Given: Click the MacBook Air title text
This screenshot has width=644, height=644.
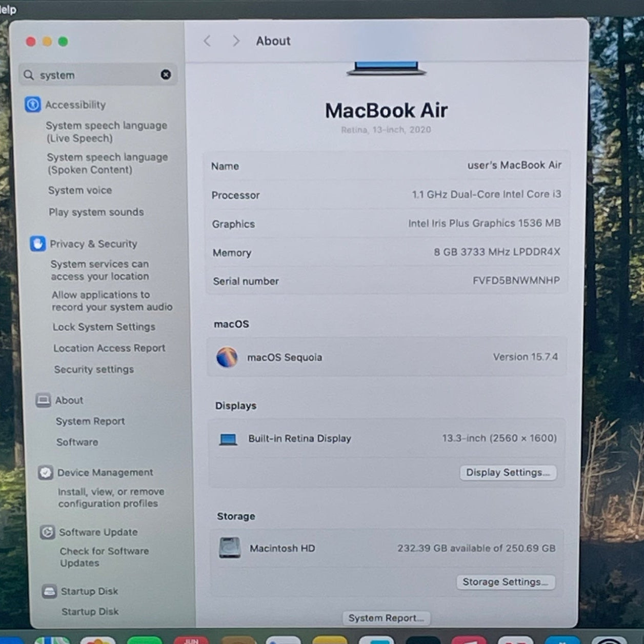Looking at the screenshot, I should click(386, 110).
